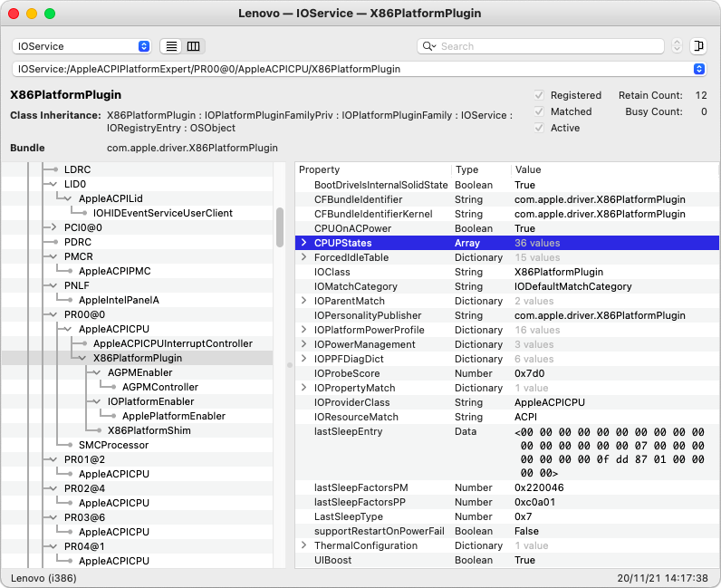Image resolution: width=721 pixels, height=588 pixels.
Task: Expand the ForcedIdleTable dictionary
Action: [x=304, y=257]
